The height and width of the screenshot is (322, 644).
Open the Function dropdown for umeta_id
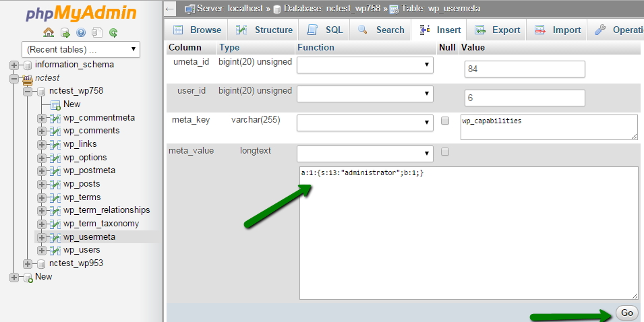click(365, 65)
